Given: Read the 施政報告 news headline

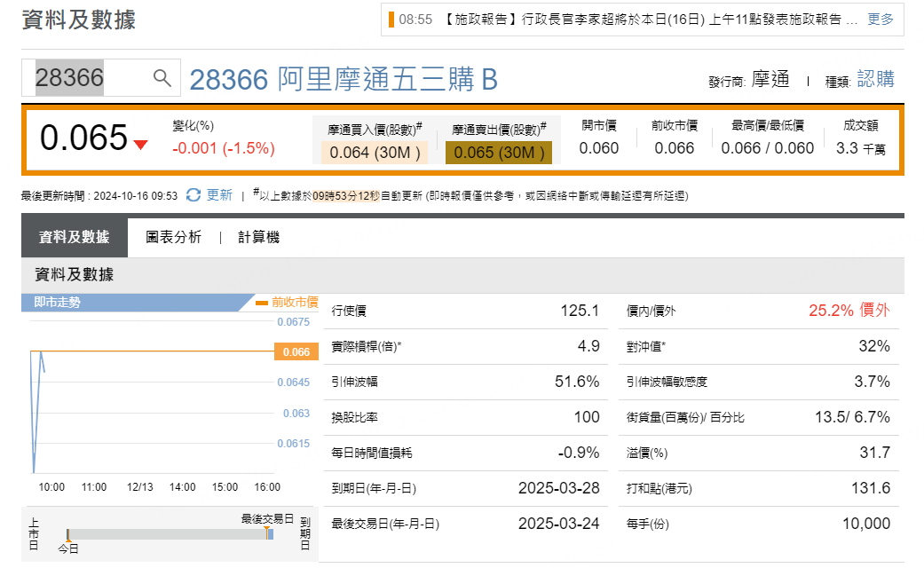Looking at the screenshot, I should coord(648,20).
